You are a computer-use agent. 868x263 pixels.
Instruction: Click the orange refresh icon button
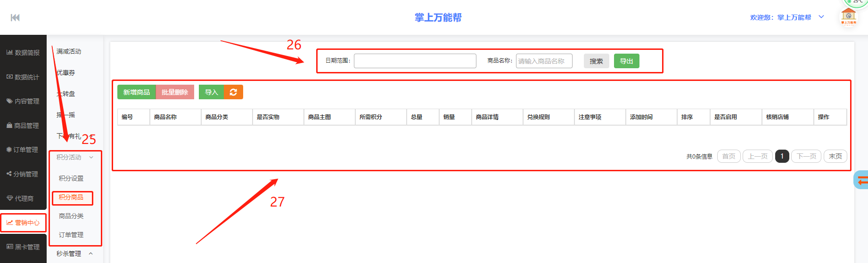click(233, 92)
